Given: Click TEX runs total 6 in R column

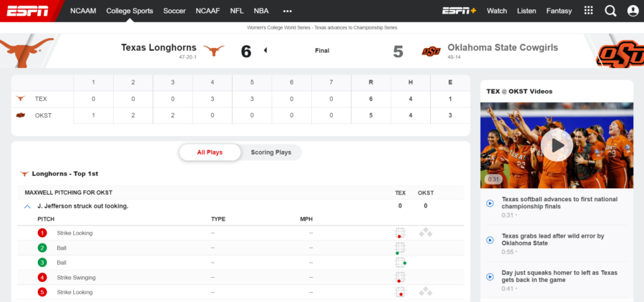Looking at the screenshot, I should click(x=371, y=99).
